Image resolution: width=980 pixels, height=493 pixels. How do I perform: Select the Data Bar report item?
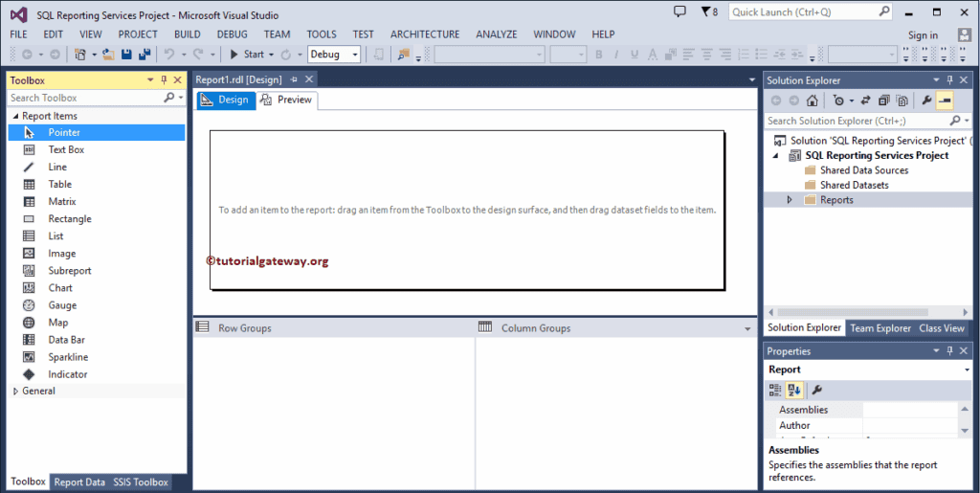pos(97,340)
